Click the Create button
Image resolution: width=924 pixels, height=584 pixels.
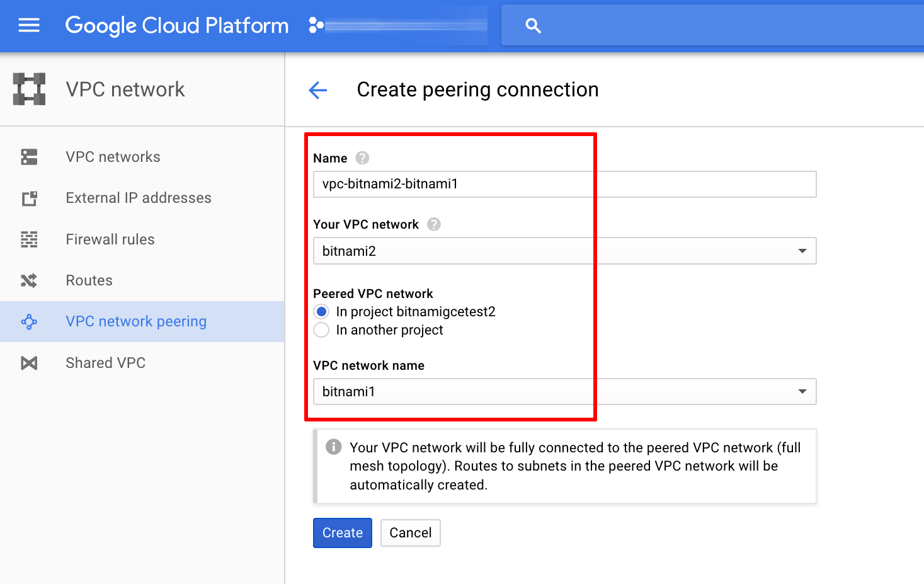tap(343, 533)
